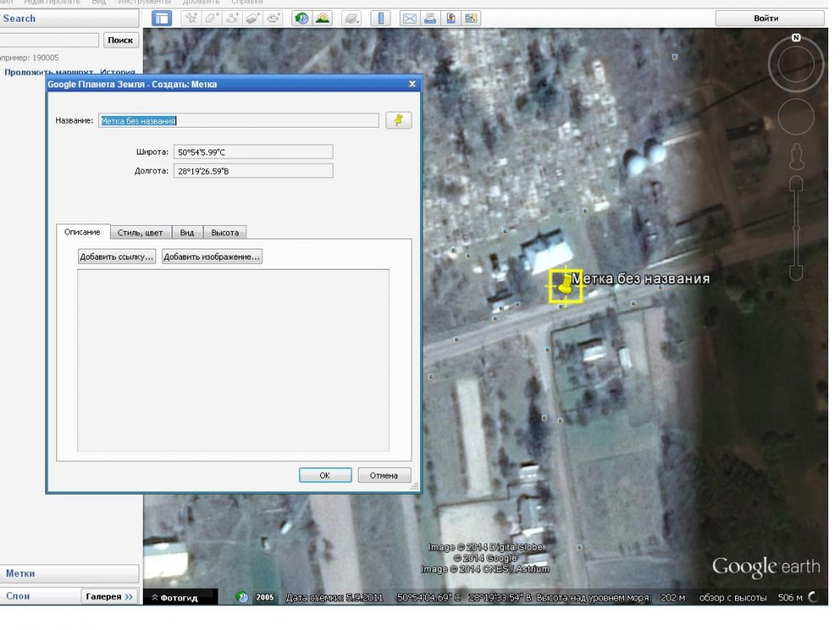Select the Ruler tool icon
Viewport: 840px width, 630px height.
point(381,18)
